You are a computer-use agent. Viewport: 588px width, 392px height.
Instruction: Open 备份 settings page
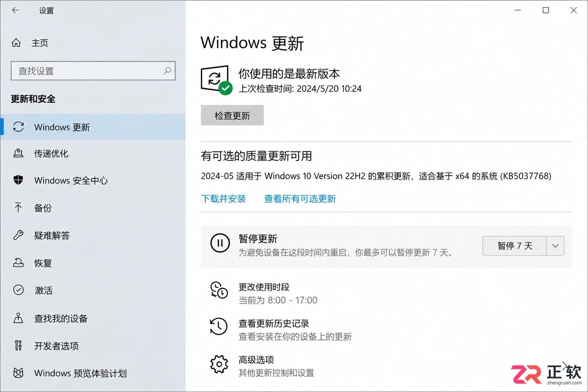[x=93, y=208]
